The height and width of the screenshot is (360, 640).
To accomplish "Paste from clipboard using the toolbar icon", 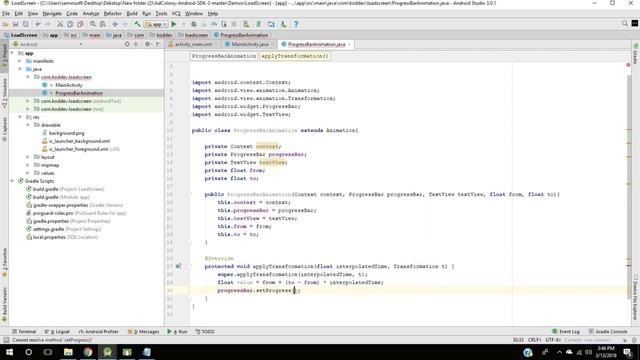I will point(80,24).
